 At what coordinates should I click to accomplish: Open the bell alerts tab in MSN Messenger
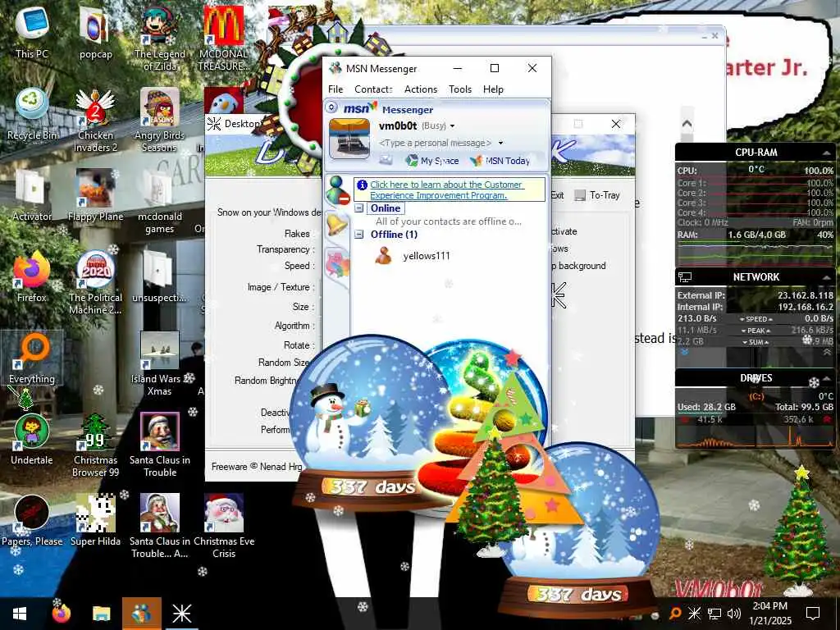point(337,225)
